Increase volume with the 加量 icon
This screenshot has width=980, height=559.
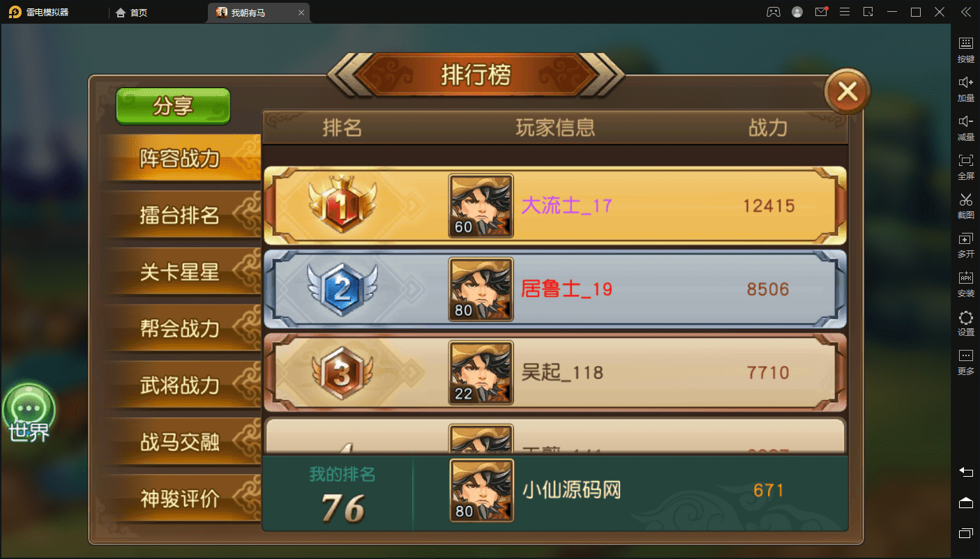pyautogui.click(x=966, y=89)
